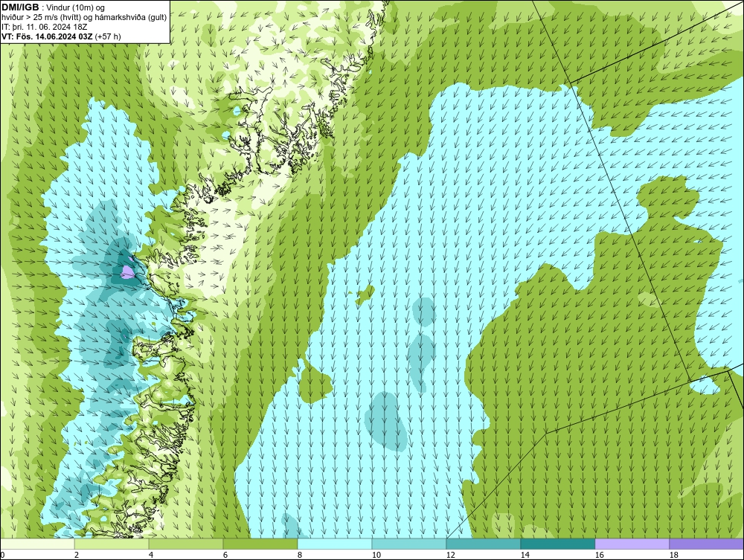Click the 6–8 m/s olive green legend swatch
Image resolution: width=744 pixels, height=560 pixels.
pos(260,544)
